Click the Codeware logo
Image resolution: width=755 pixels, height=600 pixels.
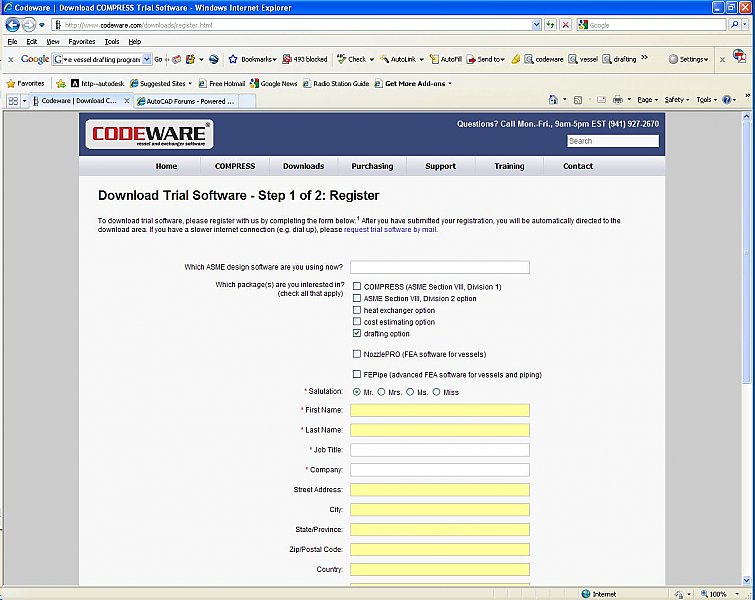[149, 134]
